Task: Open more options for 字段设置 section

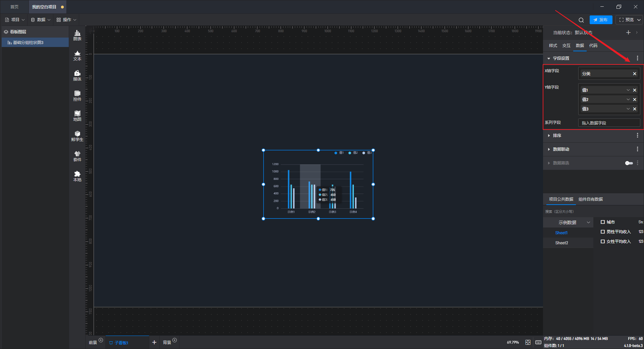Action: pos(637,58)
